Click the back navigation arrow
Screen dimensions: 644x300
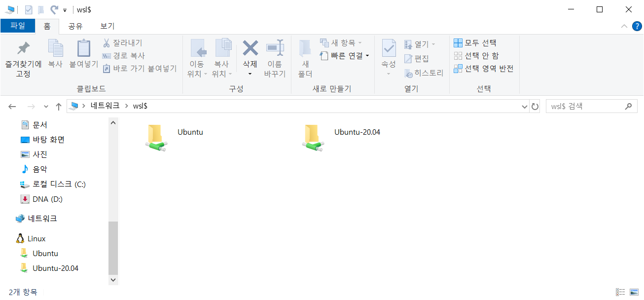[12, 106]
